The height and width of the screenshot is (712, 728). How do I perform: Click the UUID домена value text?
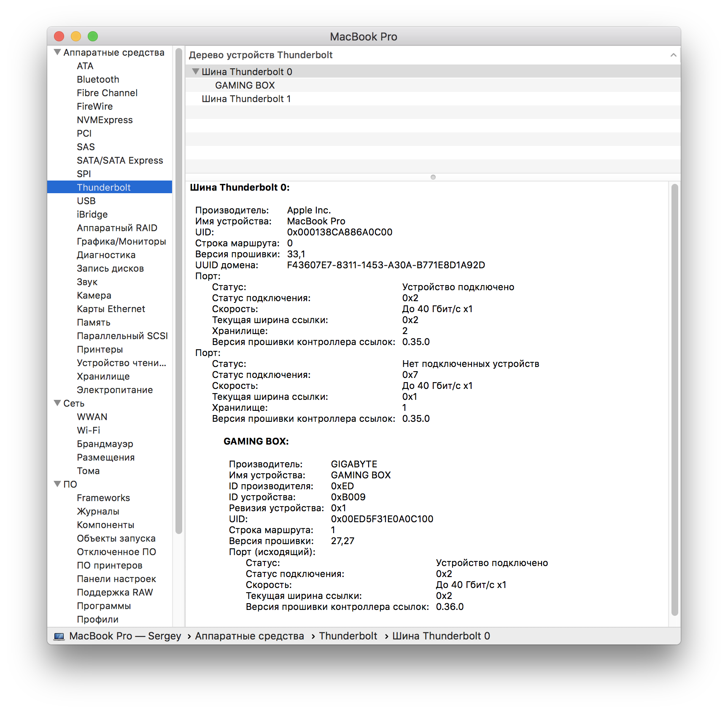click(x=386, y=265)
